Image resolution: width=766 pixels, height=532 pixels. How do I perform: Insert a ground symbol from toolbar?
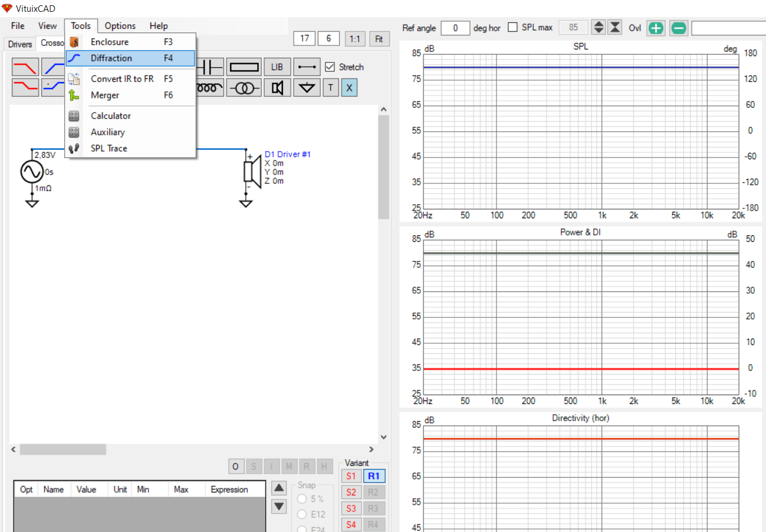click(x=307, y=88)
